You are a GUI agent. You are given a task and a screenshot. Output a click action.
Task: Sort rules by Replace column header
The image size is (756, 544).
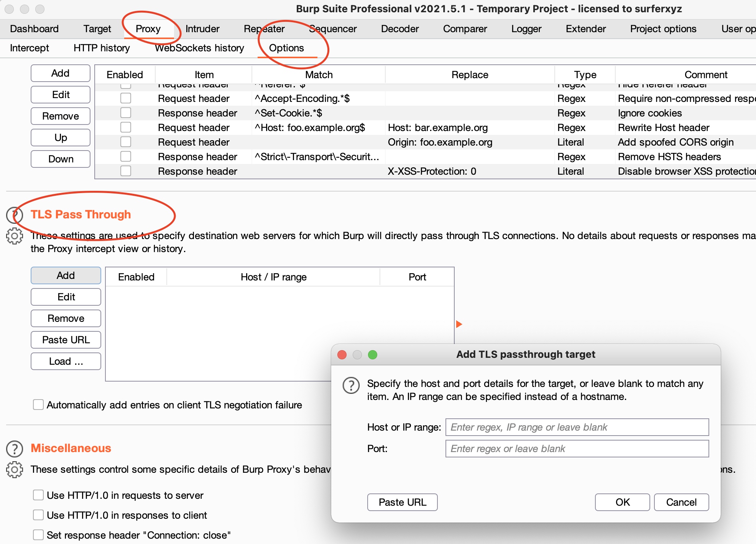[470, 75]
